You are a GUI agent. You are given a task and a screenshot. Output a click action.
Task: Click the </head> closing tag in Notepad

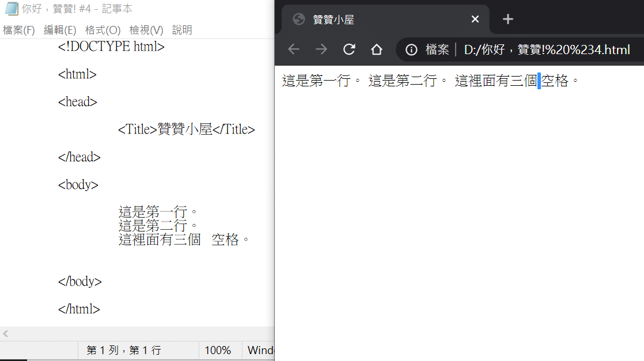point(79,157)
